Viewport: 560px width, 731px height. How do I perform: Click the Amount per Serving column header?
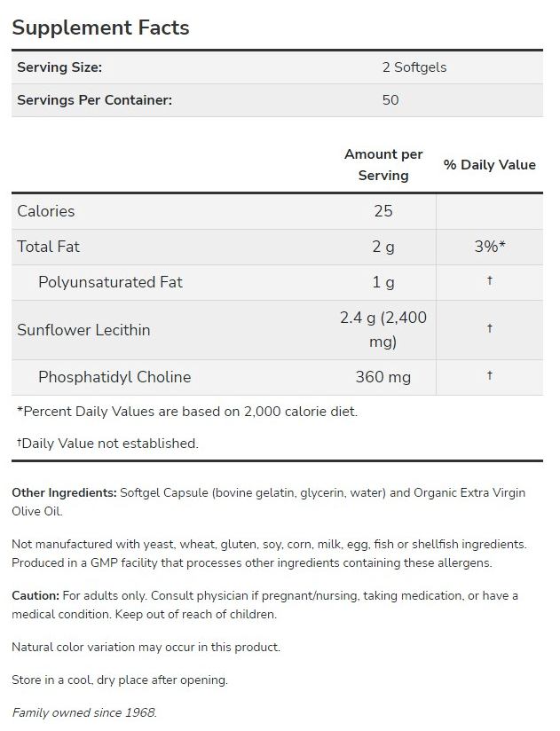click(x=383, y=165)
